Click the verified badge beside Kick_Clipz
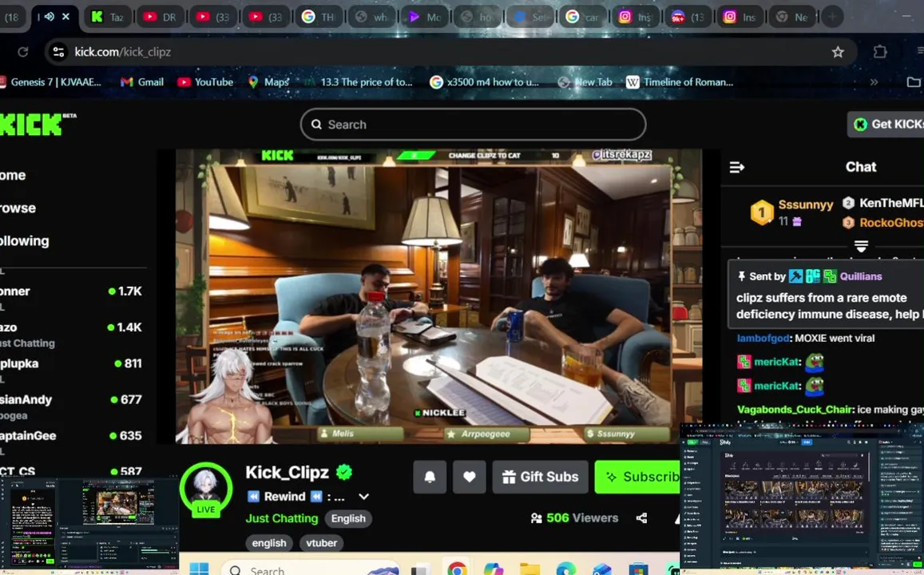Viewport: 924px width, 575px height. [344, 472]
